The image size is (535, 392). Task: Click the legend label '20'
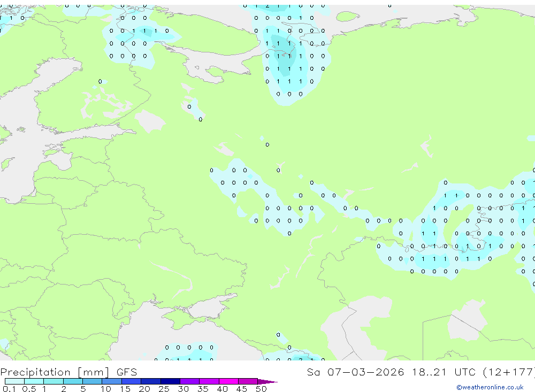[x=144, y=389]
